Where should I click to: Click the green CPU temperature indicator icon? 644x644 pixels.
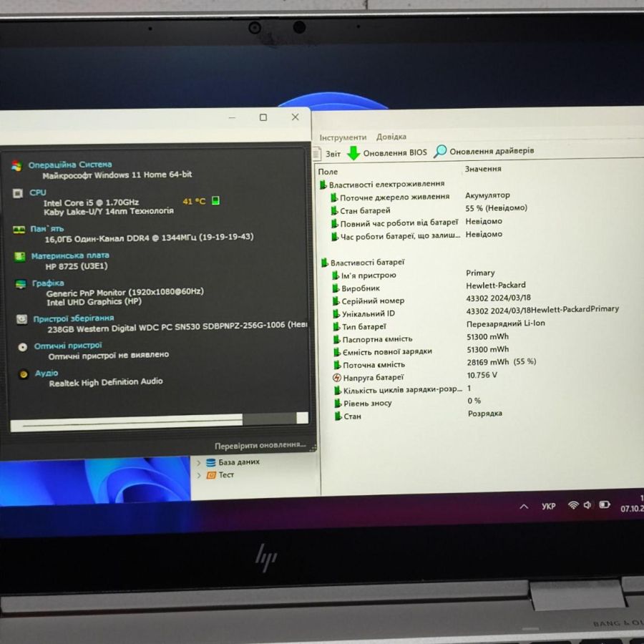point(215,200)
